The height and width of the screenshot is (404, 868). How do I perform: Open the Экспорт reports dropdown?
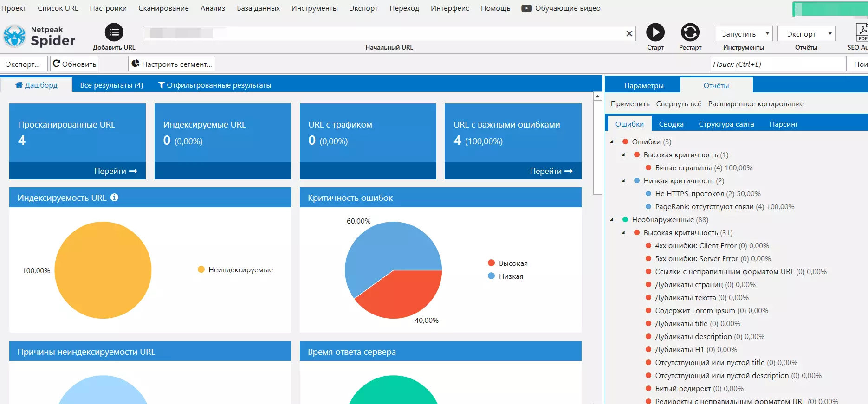point(806,34)
